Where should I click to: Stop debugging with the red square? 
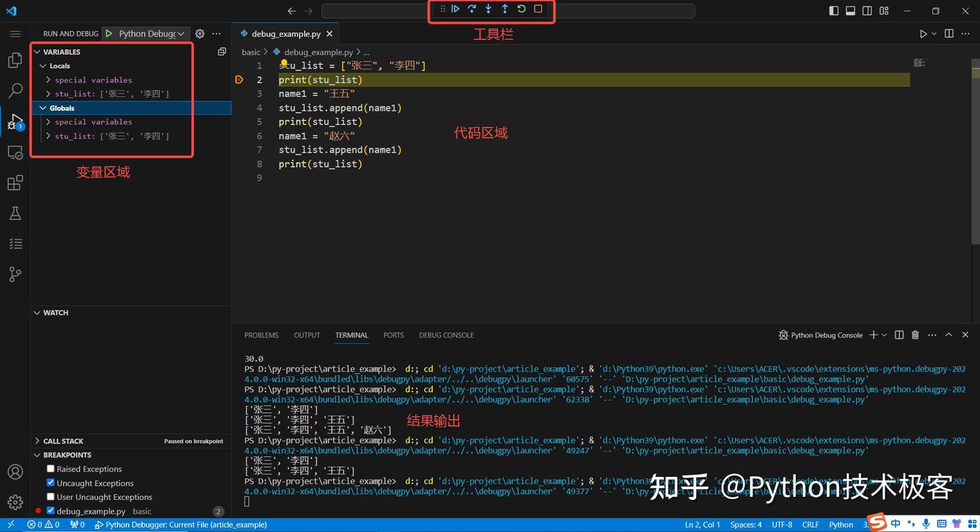pos(538,10)
